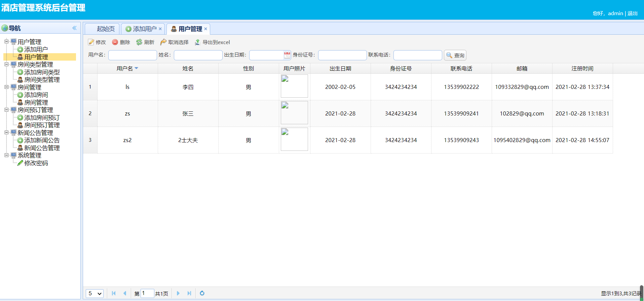Click the 退出 logout link

point(633,13)
